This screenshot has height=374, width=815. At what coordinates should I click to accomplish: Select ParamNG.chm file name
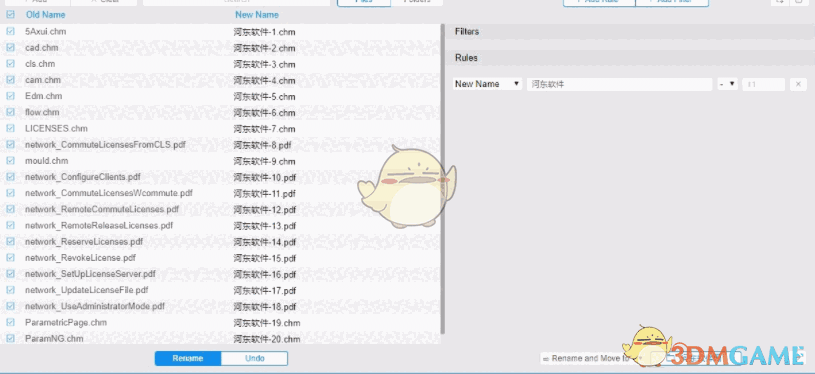pos(54,338)
